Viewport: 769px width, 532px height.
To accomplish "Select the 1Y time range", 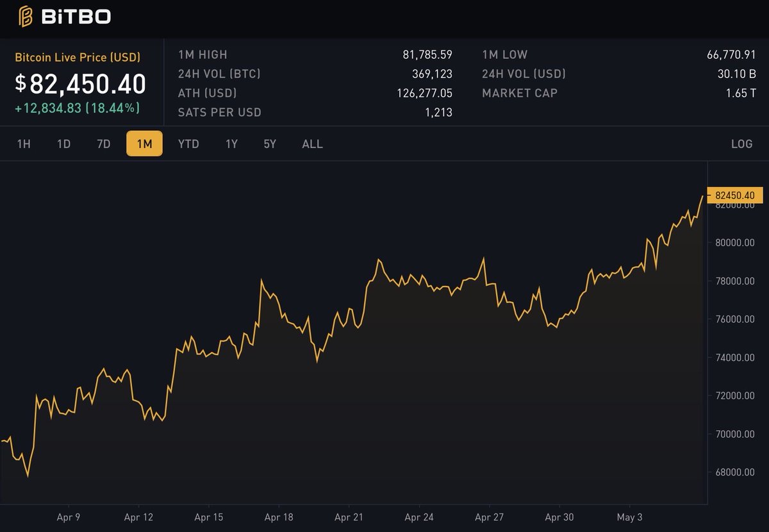I will tap(231, 144).
